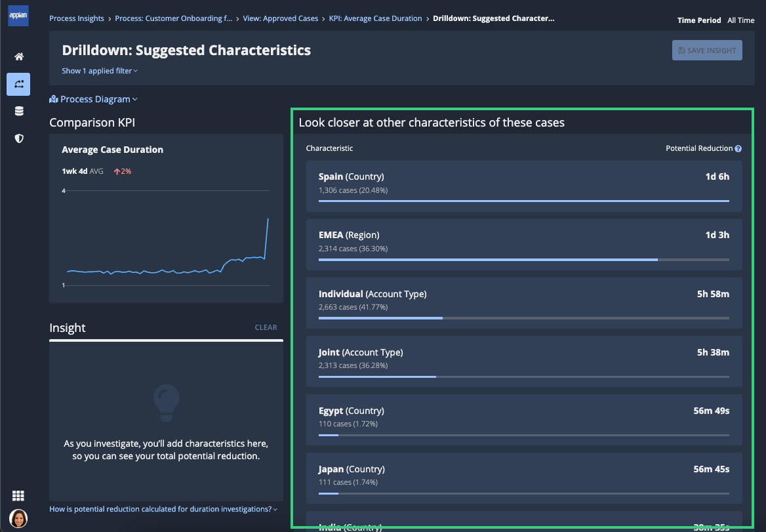Select the Japan (Country) characteristic card
The image size is (766, 532).
coord(524,478)
